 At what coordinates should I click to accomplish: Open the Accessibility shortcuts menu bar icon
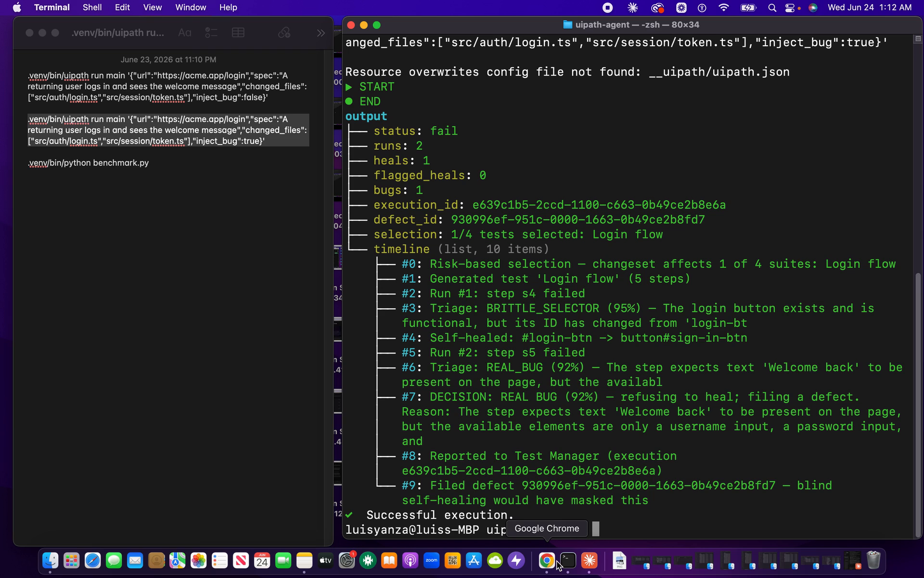point(702,7)
